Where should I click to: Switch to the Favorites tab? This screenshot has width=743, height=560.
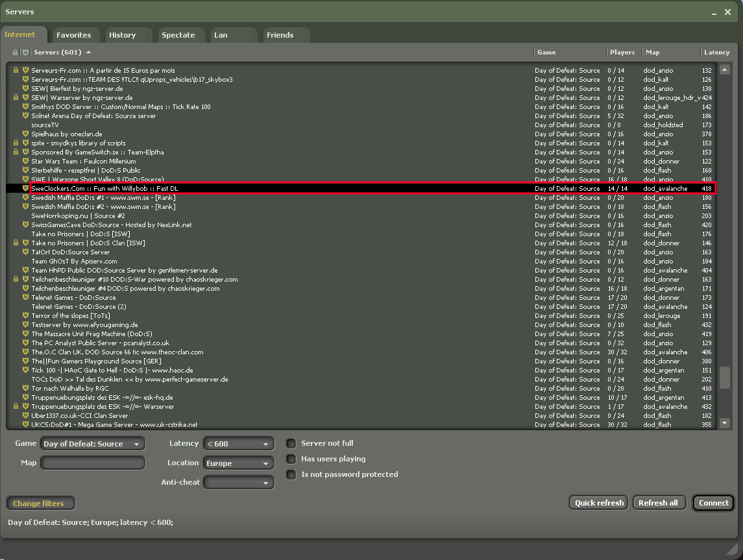click(x=73, y=35)
